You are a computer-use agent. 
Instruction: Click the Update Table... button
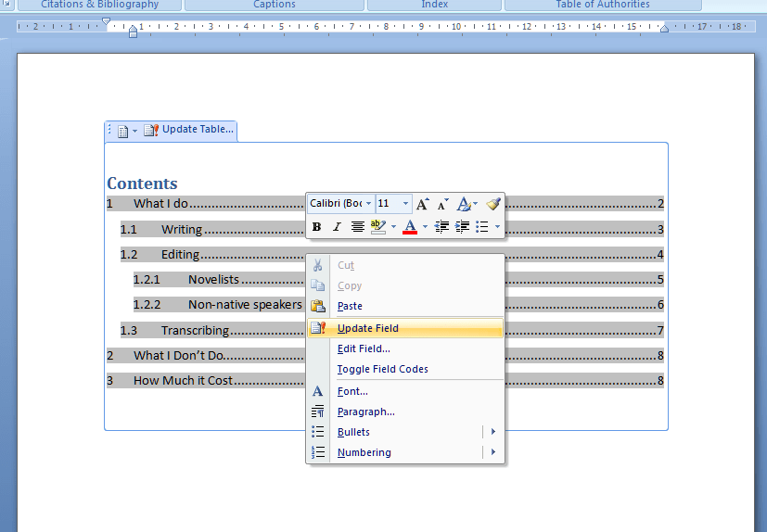click(x=189, y=130)
